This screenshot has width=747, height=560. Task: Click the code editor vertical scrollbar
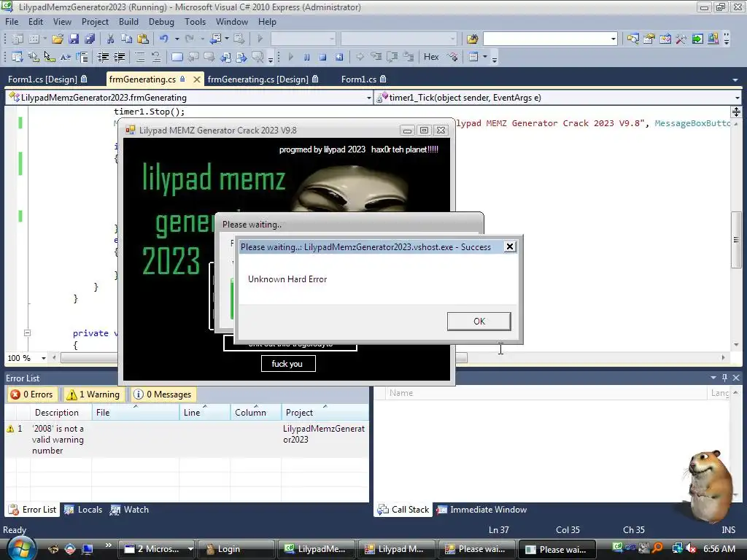point(736,239)
